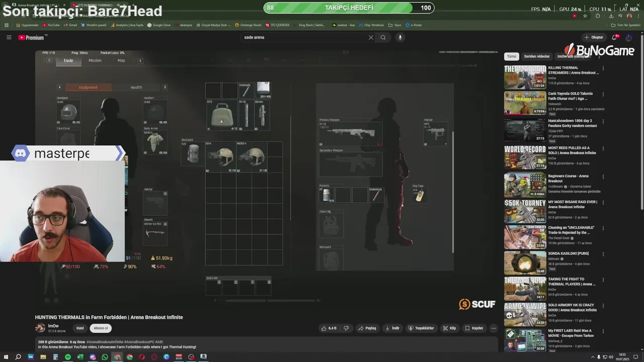Open options for 'Canlı Yayında GOLD Takımla' video

coord(603,94)
